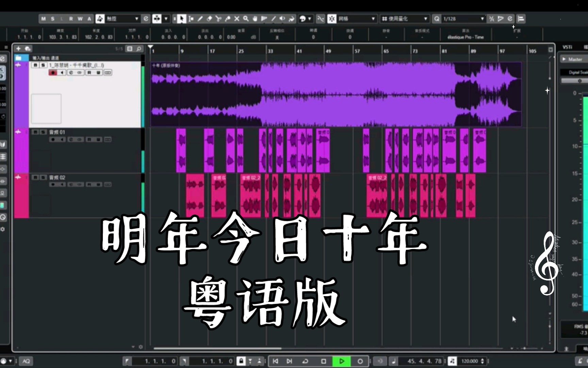Select the Zoom magnifier tool
588x368 pixels.
coord(246,19)
